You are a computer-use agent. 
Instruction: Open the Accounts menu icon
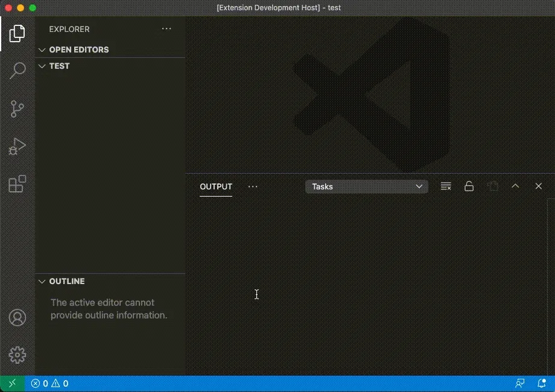[17, 318]
